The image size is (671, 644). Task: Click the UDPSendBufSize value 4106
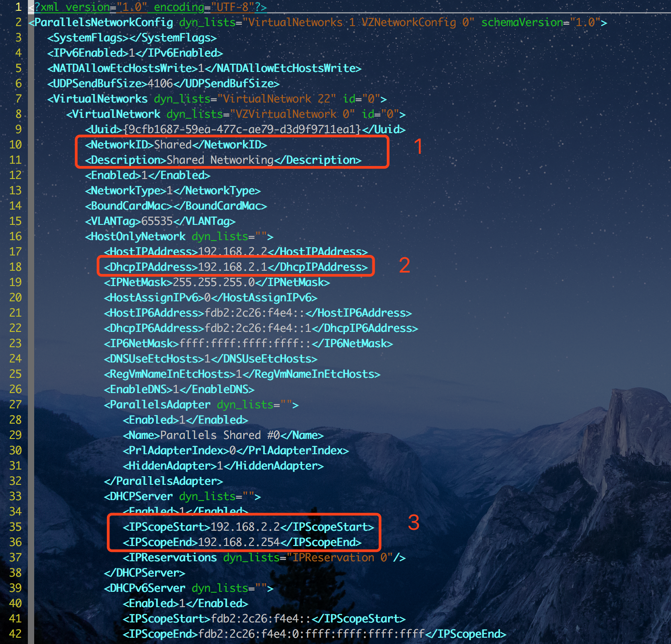[x=161, y=84]
